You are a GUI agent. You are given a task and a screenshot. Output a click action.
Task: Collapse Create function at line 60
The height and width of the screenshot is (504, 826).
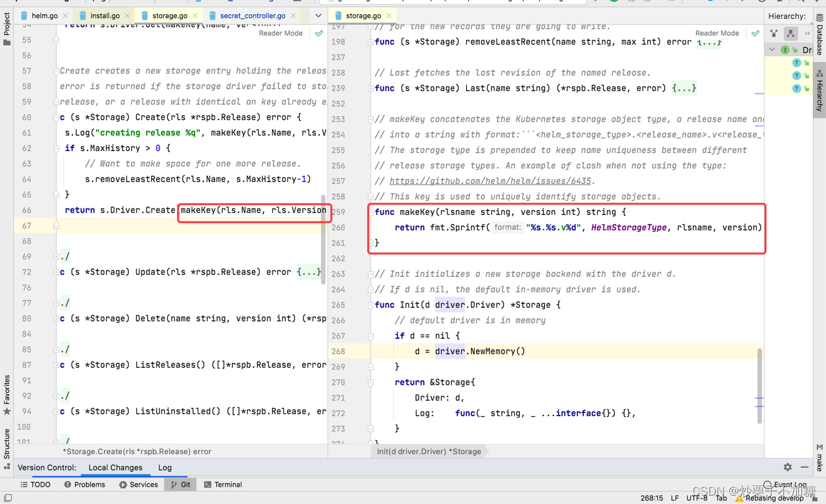[56, 117]
